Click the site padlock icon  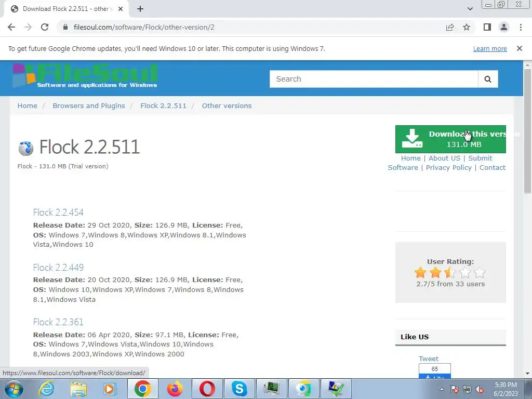[x=65, y=27]
